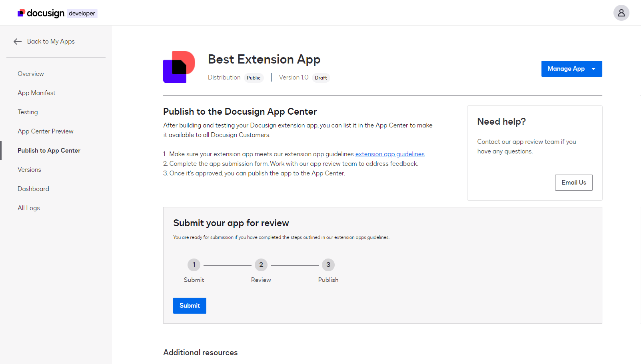
Task: Click the Version 1.0 label
Action: (294, 78)
